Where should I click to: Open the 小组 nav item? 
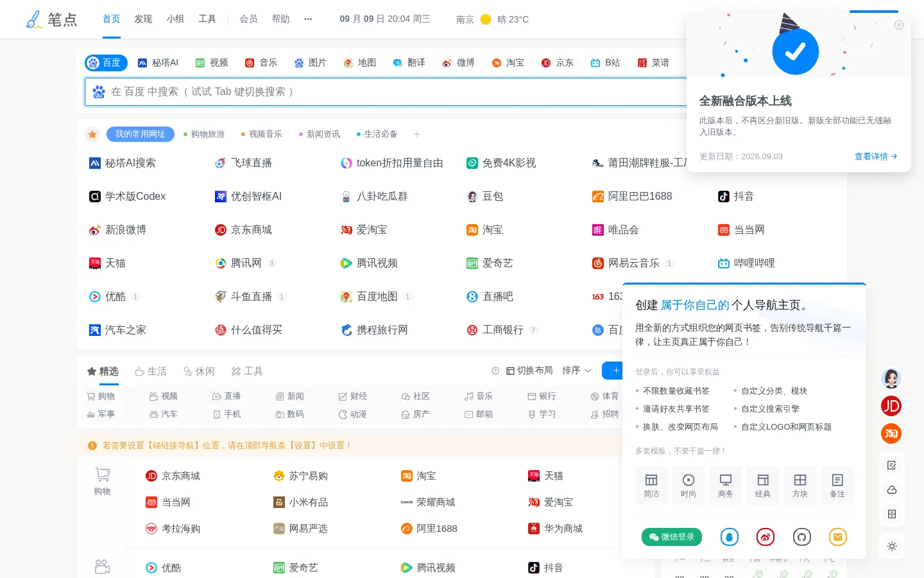click(x=175, y=19)
